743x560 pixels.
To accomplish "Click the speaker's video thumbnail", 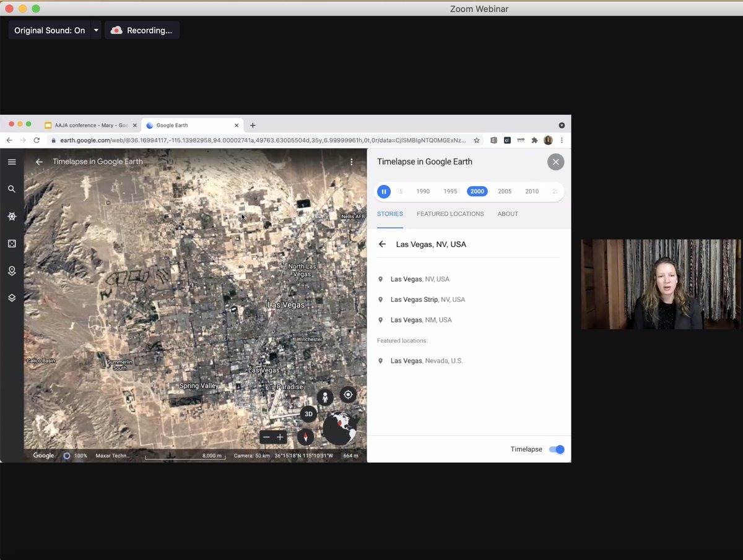I will tap(661, 284).
